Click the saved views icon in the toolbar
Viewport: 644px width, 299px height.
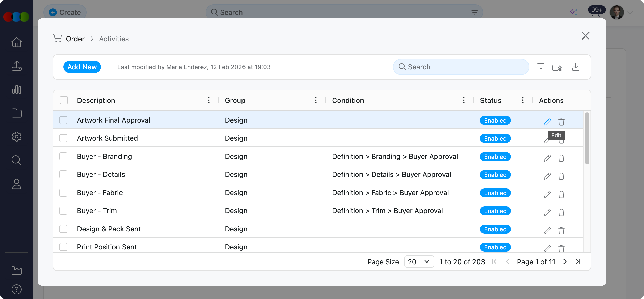(x=557, y=67)
